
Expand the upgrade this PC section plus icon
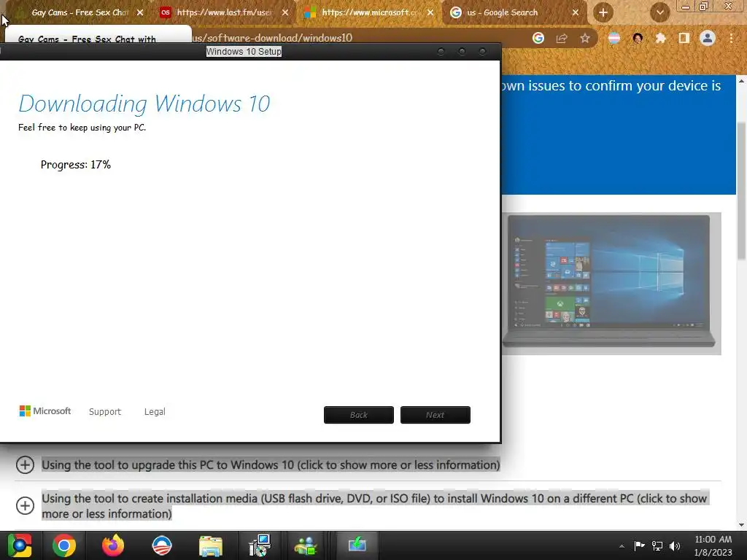[x=26, y=464]
